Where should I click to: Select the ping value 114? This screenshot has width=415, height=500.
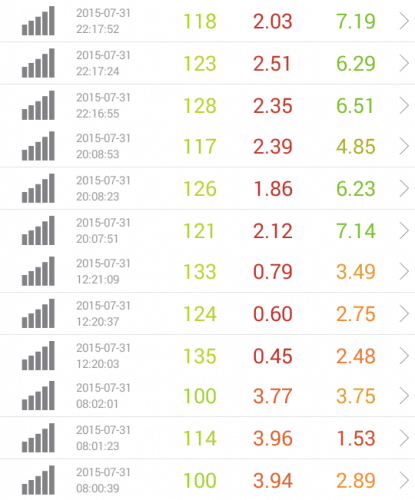pyautogui.click(x=200, y=438)
